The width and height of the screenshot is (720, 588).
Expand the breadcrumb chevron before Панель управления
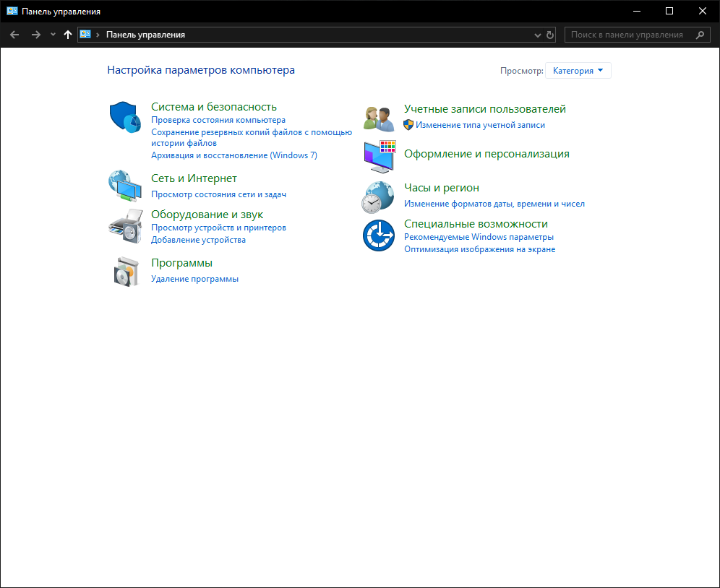(98, 35)
